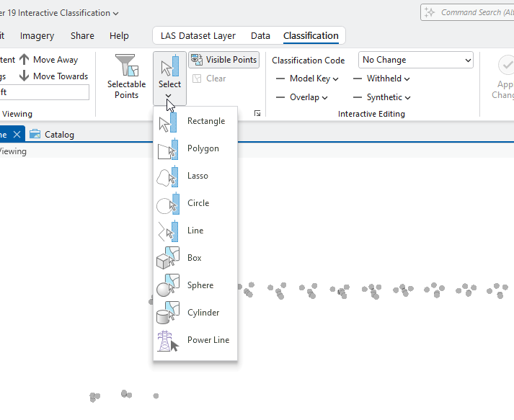Click the Lasso menu entry label
The height and width of the screenshot is (420, 514).
[198, 176]
